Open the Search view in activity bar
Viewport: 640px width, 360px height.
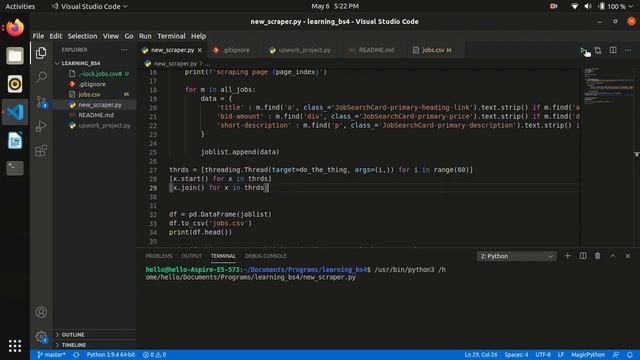point(41,77)
